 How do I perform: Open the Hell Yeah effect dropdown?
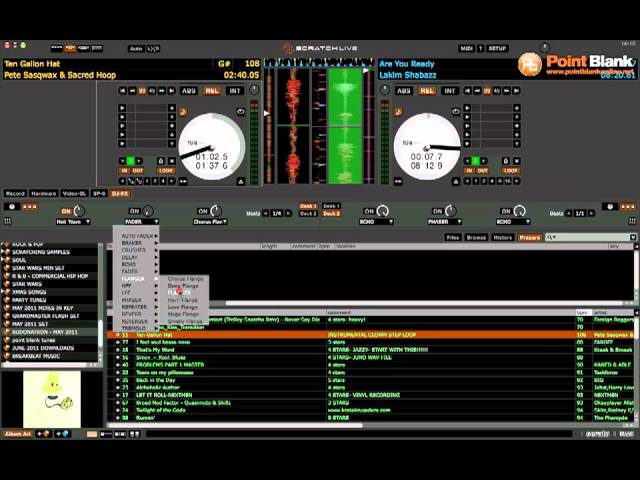[x=73, y=222]
